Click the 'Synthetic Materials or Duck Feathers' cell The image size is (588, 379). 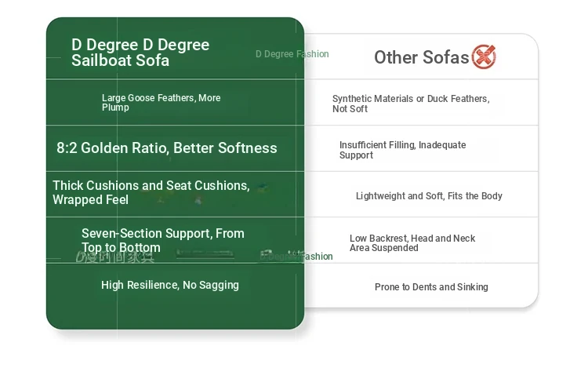point(410,104)
